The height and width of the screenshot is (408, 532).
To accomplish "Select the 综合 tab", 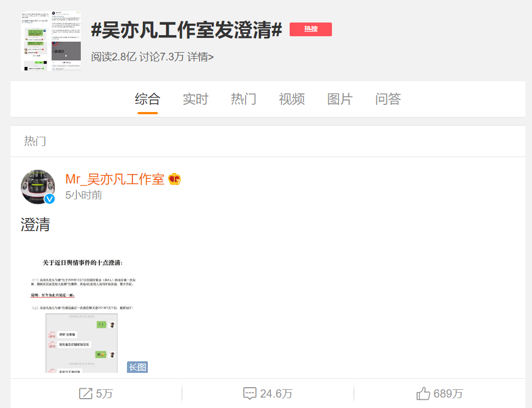I will tap(148, 99).
